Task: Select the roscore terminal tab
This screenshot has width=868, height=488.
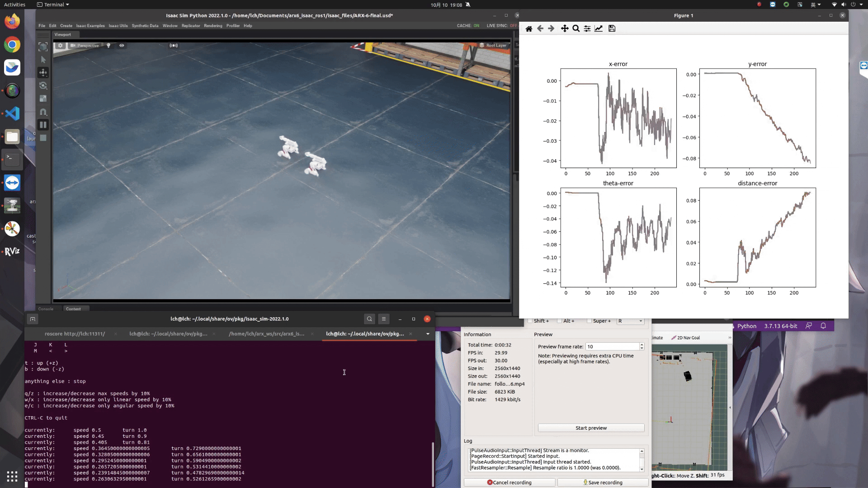Action: coord(75,334)
